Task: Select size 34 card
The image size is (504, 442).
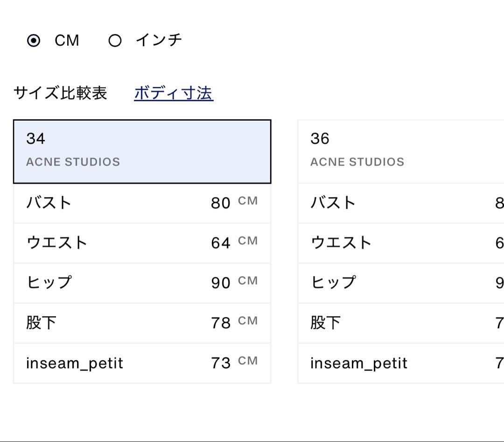Action: 142,151
